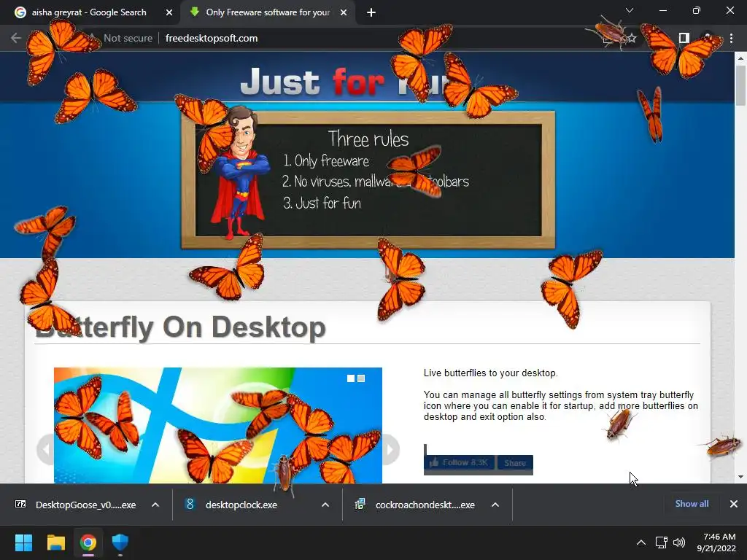Click the Three rules chalkboard image
The height and width of the screenshot is (560, 747).
click(x=368, y=179)
